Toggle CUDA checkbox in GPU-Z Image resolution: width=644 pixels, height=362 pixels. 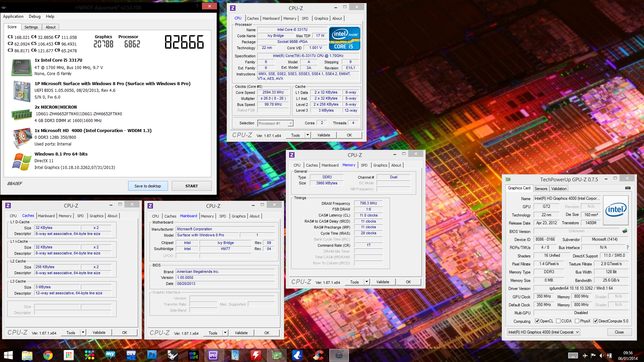pos(558,321)
